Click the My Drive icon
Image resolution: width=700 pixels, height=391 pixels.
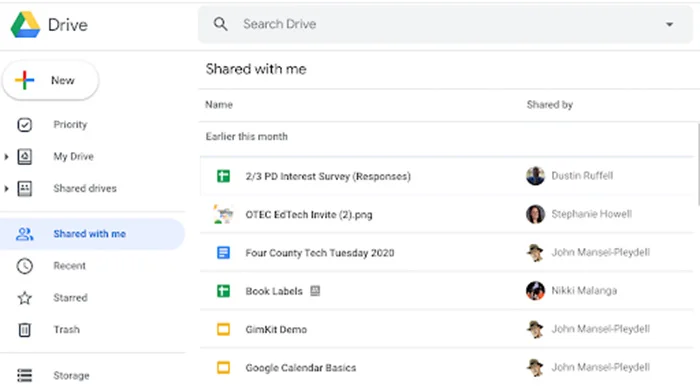pos(25,157)
